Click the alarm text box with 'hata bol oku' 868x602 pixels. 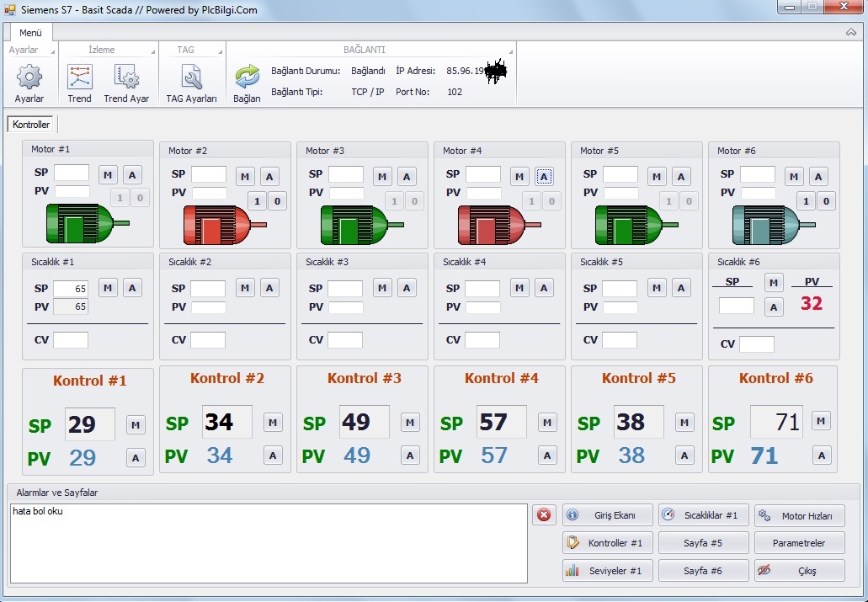[x=269, y=543]
